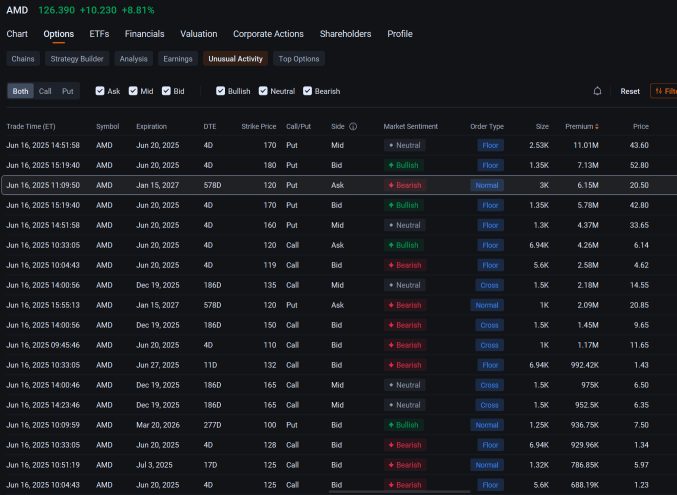
Task: Select the Chains sub-tab
Action: tap(23, 59)
